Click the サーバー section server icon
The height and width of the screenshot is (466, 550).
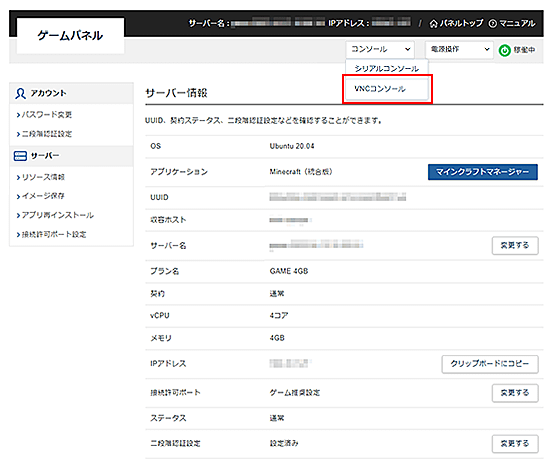(x=20, y=156)
